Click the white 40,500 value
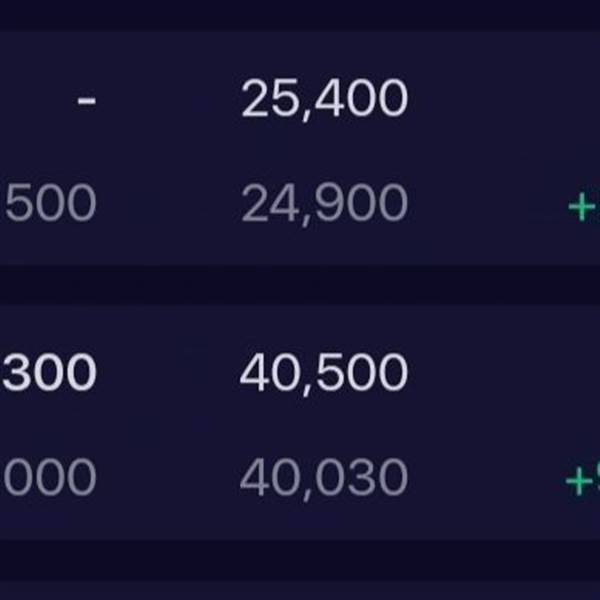The image size is (600, 600). (324, 373)
